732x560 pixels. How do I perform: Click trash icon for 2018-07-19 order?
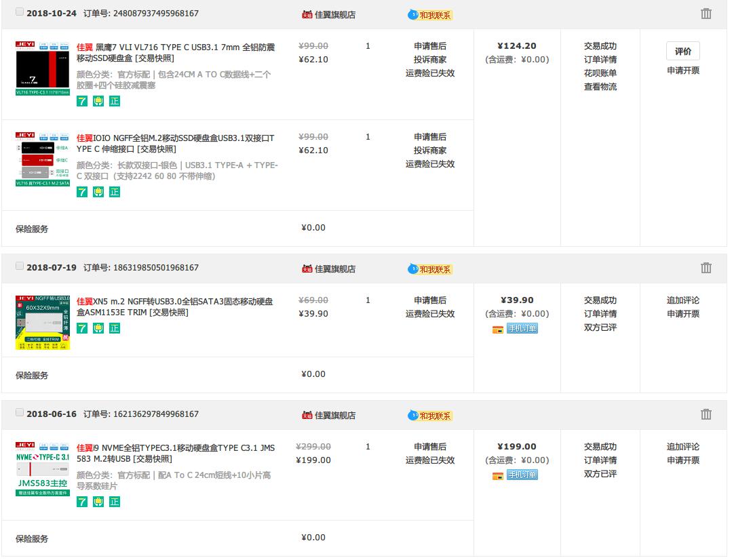point(706,268)
